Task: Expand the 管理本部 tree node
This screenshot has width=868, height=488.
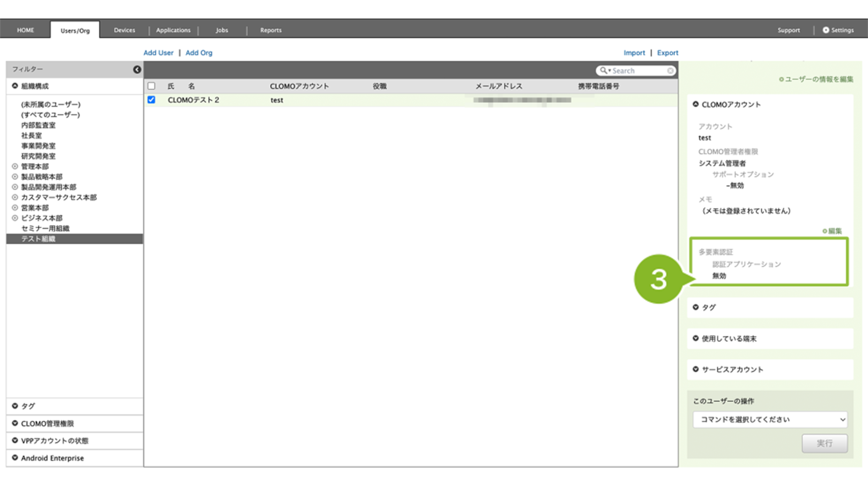Action: point(15,166)
